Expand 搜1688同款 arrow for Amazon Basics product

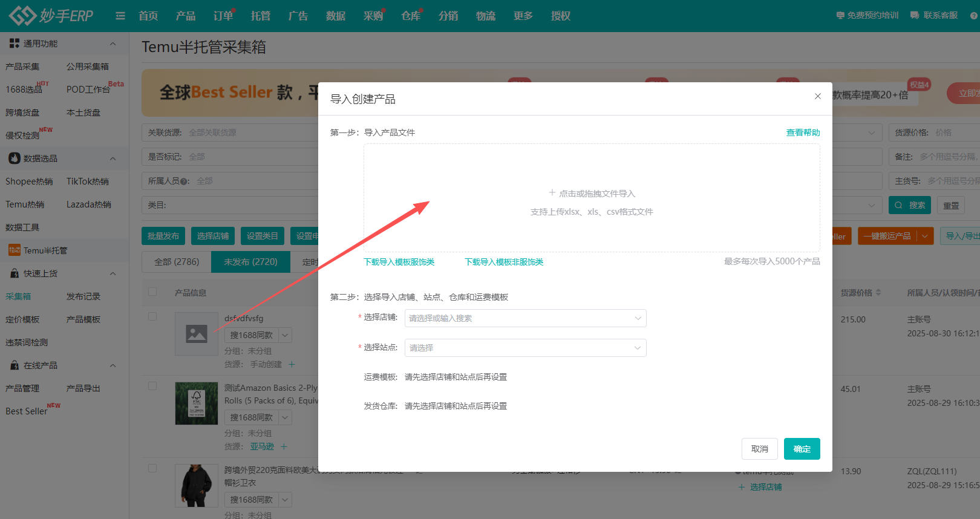(x=285, y=417)
